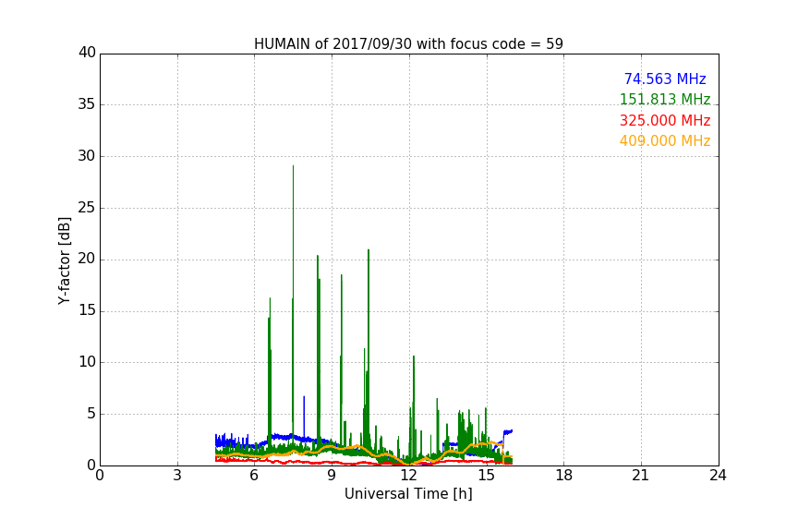Image resolution: width=798 pixels, height=532 pixels.
Task: Click the chart title "HUMAIN of 2017/09/30 with focus code = 59"
Action: click(408, 44)
